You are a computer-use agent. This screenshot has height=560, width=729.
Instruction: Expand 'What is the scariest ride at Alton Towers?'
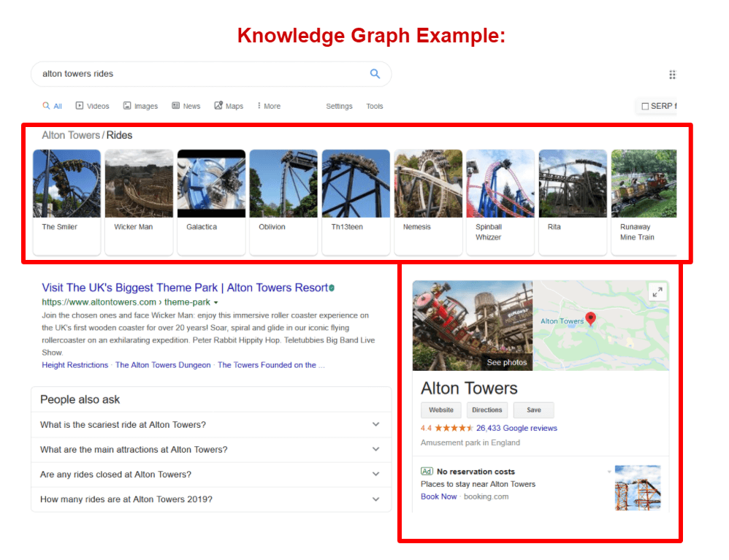(x=210, y=425)
